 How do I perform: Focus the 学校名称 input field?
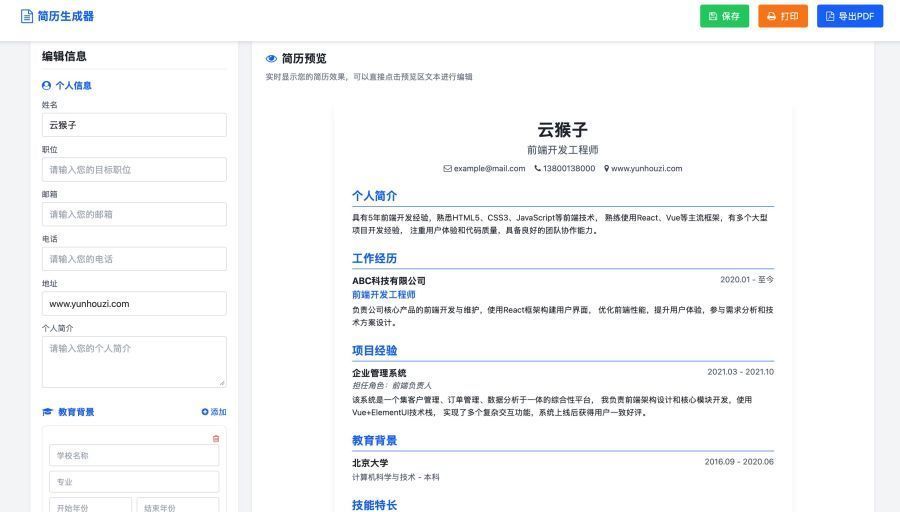click(134, 455)
